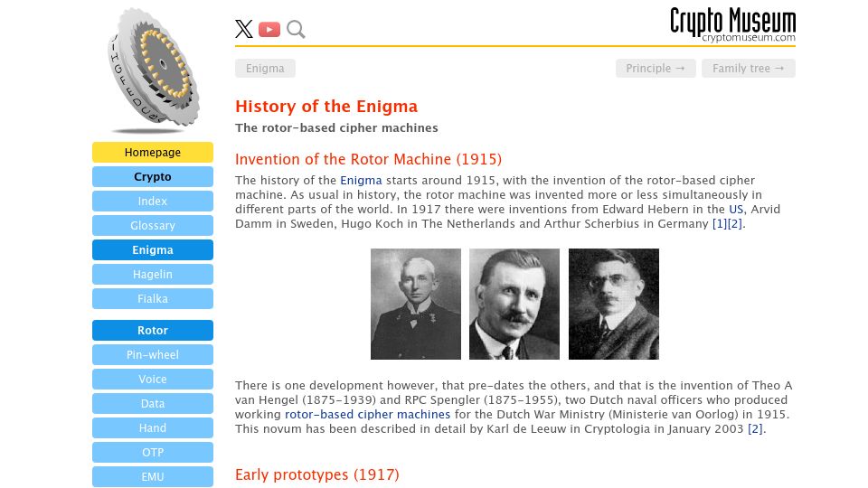868x488 pixels.
Task: Click the magnifying glass search icon
Action: (x=296, y=29)
